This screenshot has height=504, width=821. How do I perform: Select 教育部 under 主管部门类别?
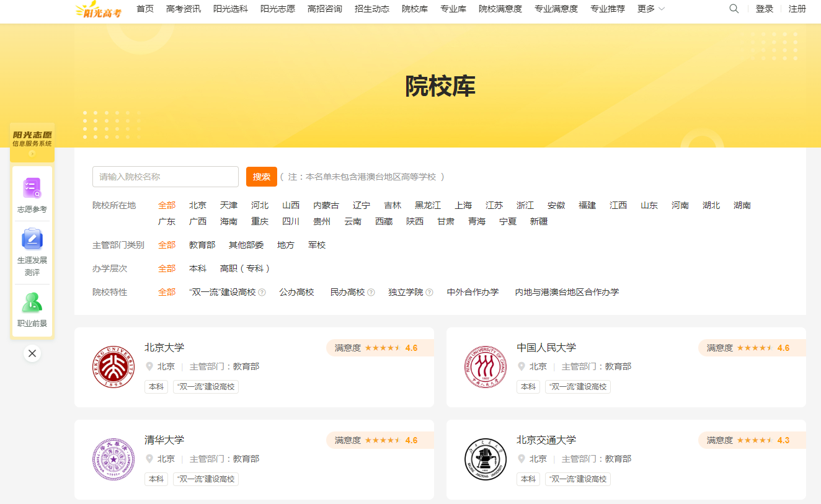click(202, 245)
